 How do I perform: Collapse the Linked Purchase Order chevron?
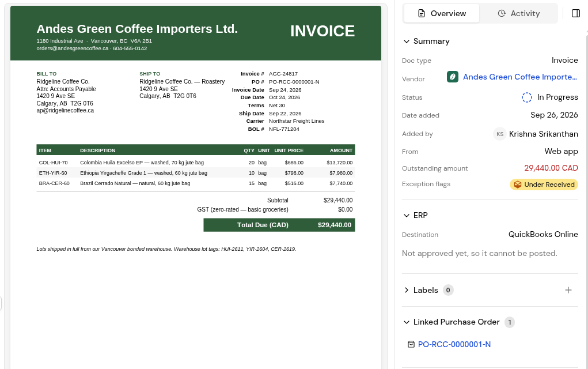407,322
